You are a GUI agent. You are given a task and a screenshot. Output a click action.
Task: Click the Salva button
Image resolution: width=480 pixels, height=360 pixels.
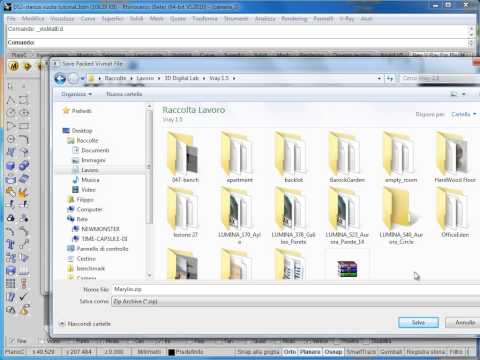tap(418, 322)
